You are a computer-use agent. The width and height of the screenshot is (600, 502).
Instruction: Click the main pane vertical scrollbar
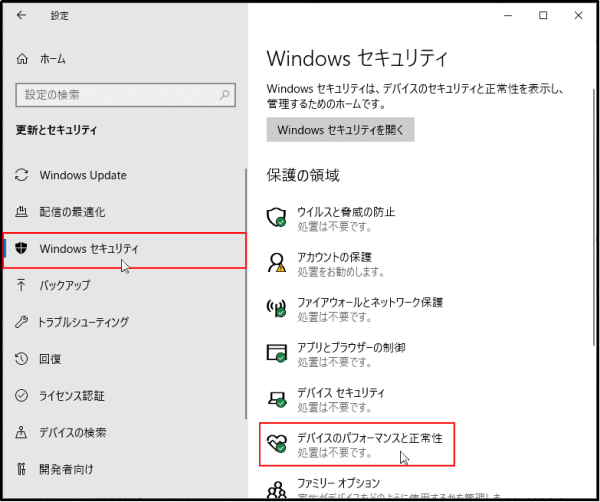click(594, 216)
